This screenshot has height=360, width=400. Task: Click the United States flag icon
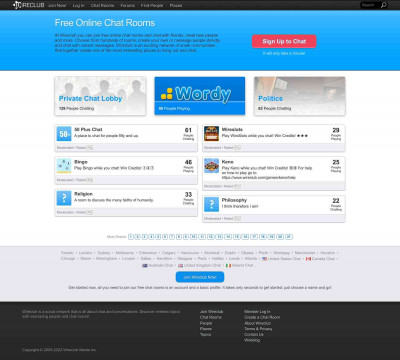coord(264,259)
